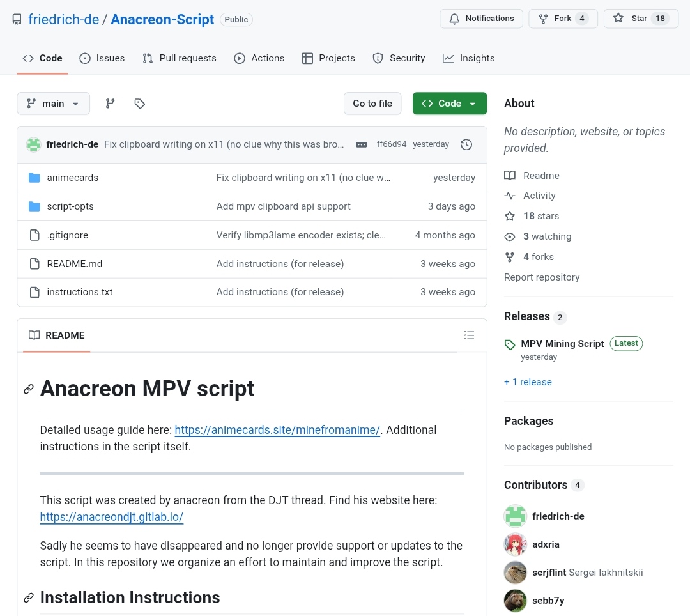Click instructions.txt file icon
690x616 pixels.
34,292
